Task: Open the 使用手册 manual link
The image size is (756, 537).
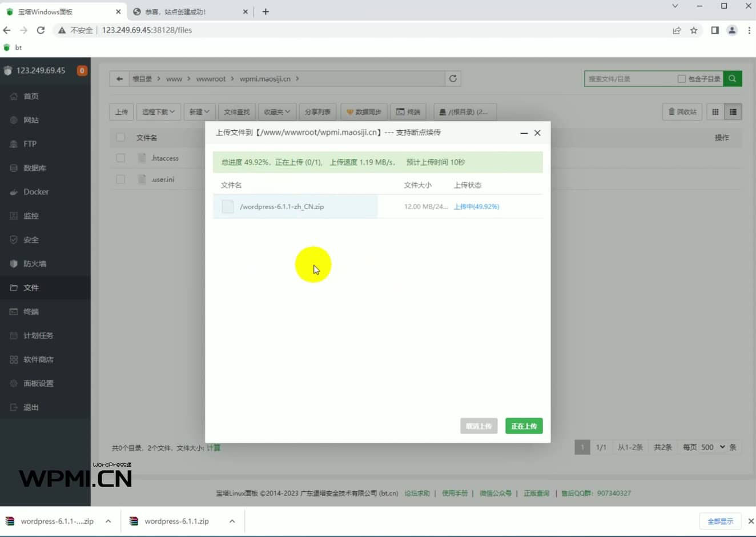Action: [x=455, y=493]
